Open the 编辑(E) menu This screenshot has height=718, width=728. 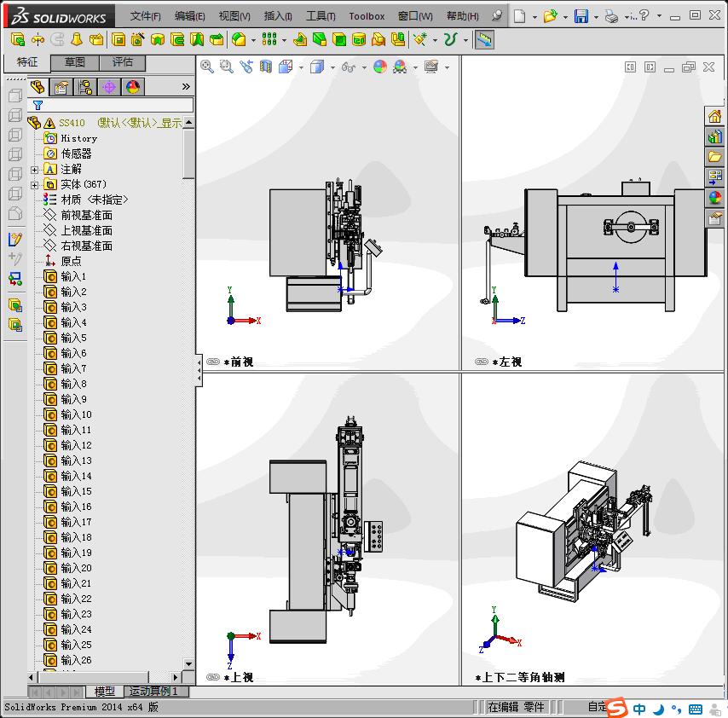pos(190,16)
